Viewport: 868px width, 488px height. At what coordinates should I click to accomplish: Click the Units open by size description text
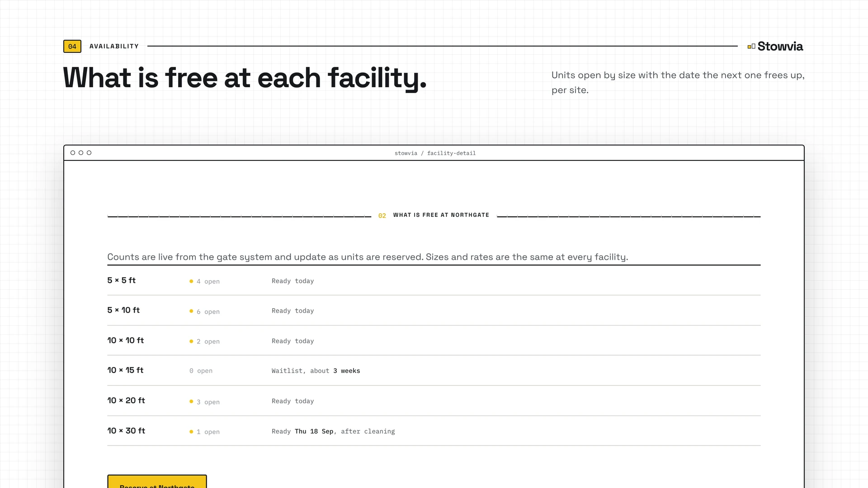coord(678,82)
